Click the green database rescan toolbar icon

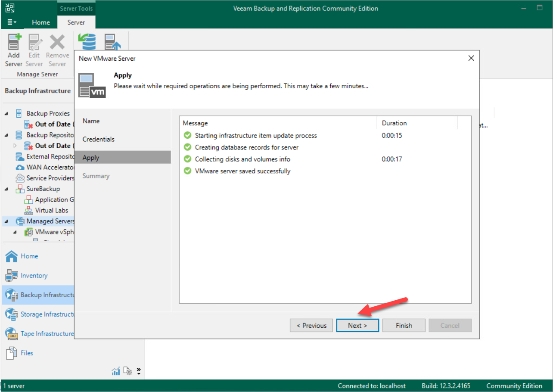point(87,41)
